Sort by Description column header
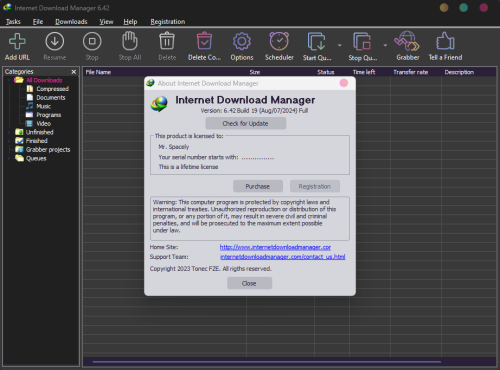The height and width of the screenshot is (370, 500). (459, 72)
